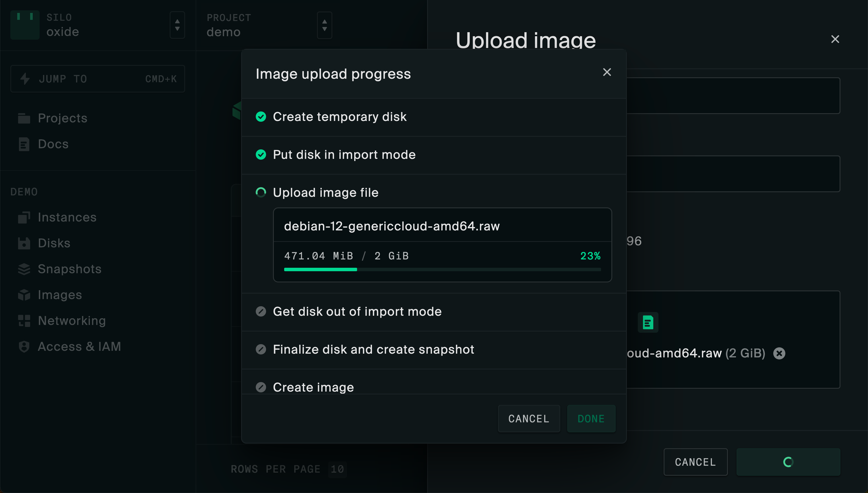Click the green uploaded file document icon
868x493 pixels.
pos(648,322)
